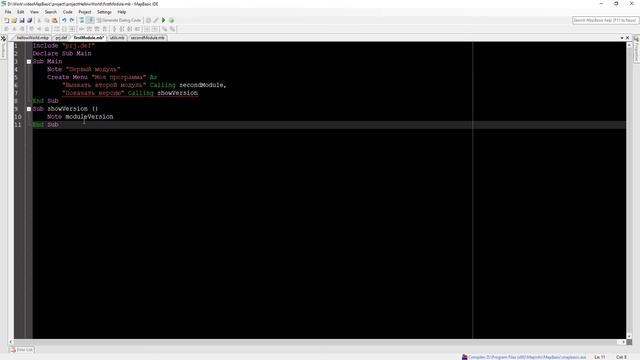Viewport: 640px width, 360px height.
Task: Click 'Ln 11' status bar entry
Action: click(600, 357)
